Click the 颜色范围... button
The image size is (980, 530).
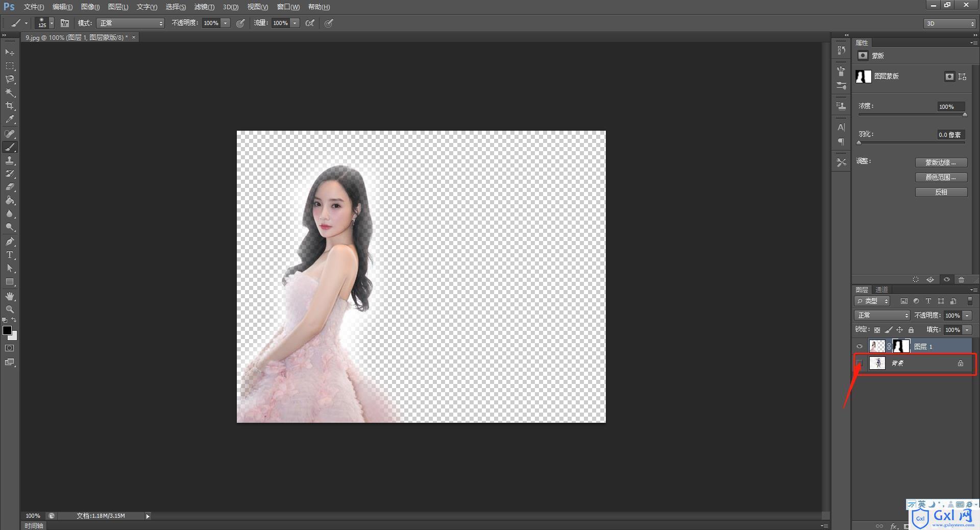941,177
